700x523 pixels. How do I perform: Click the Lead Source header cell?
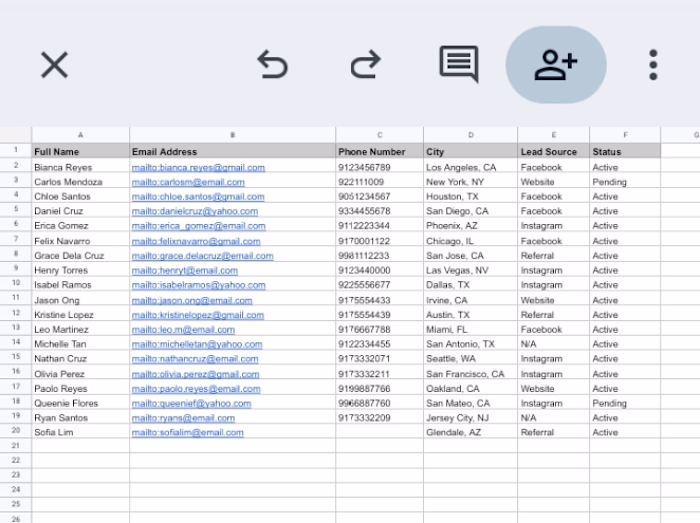pos(554,151)
